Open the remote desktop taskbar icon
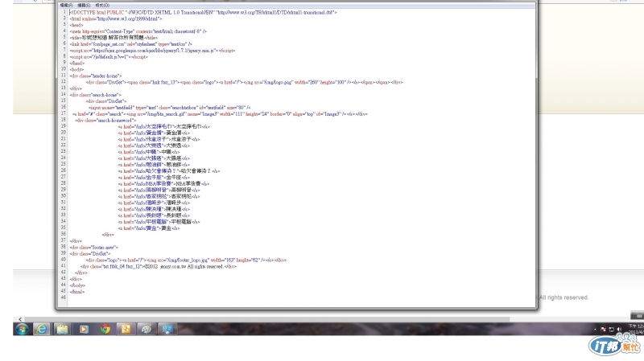 coord(167,329)
